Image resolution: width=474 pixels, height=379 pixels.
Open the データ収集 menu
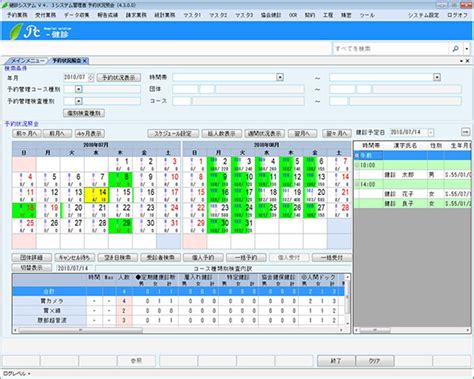76,15
